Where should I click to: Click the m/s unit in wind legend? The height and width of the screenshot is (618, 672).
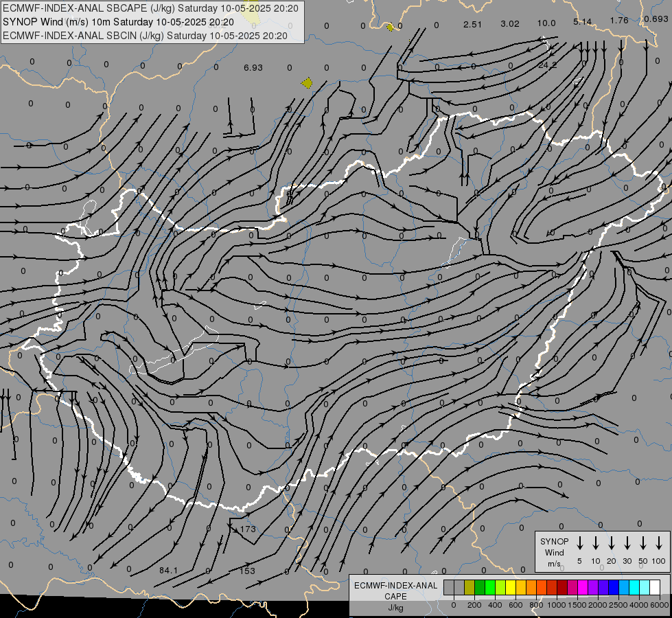(554, 564)
